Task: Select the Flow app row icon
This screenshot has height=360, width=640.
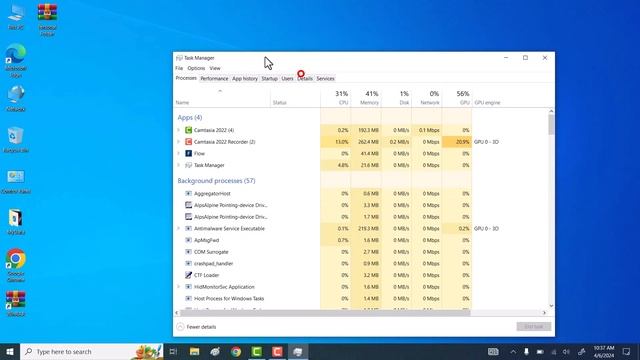Action: click(188, 153)
